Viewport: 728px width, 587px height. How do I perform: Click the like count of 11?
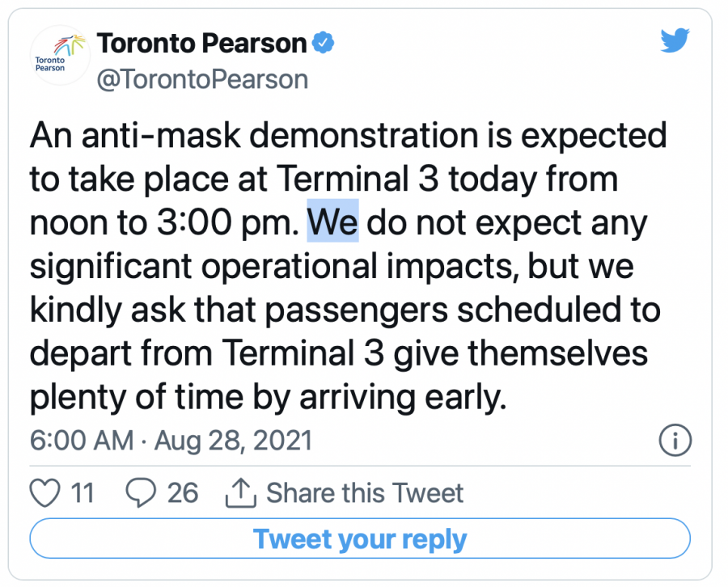[83, 492]
